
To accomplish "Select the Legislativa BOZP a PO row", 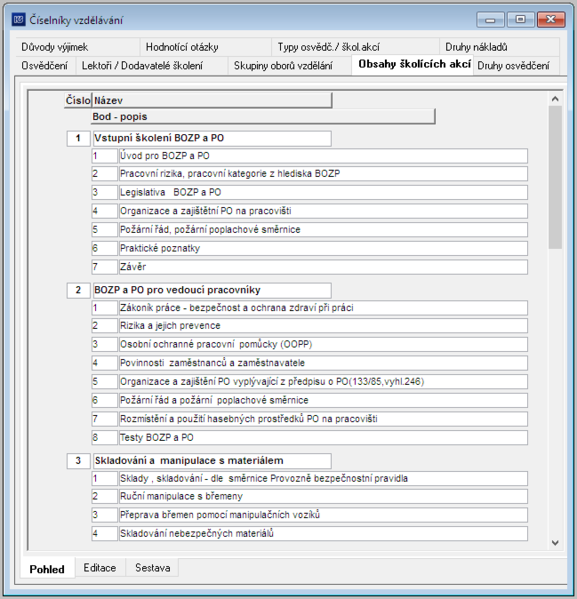I will click(323, 192).
